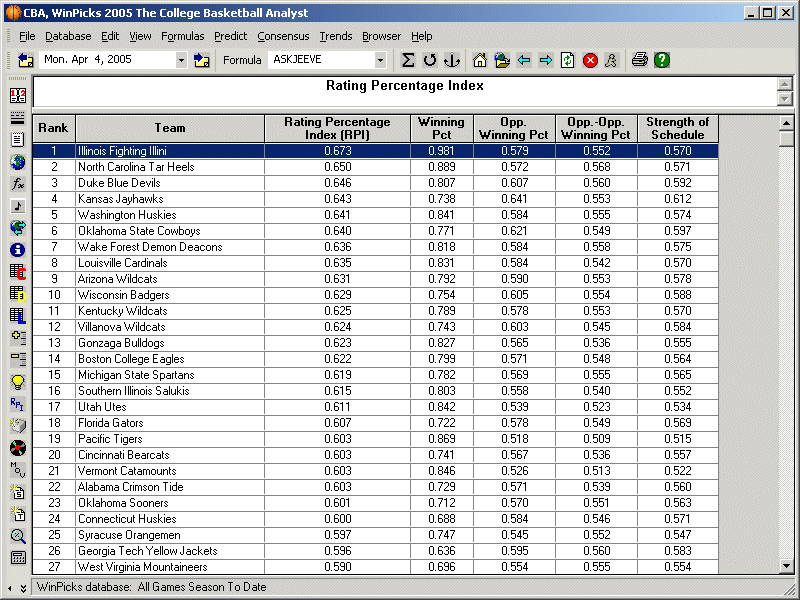
Task: Click table scrollbar down arrow
Action: tap(786, 565)
